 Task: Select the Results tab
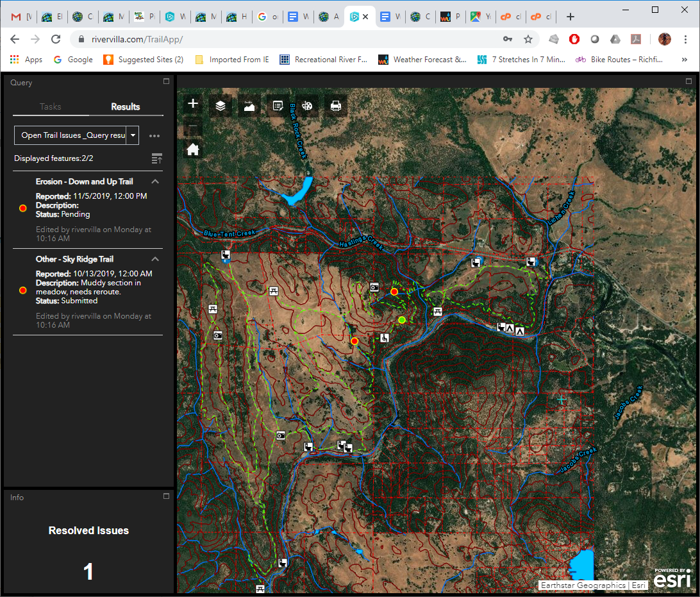pos(125,106)
